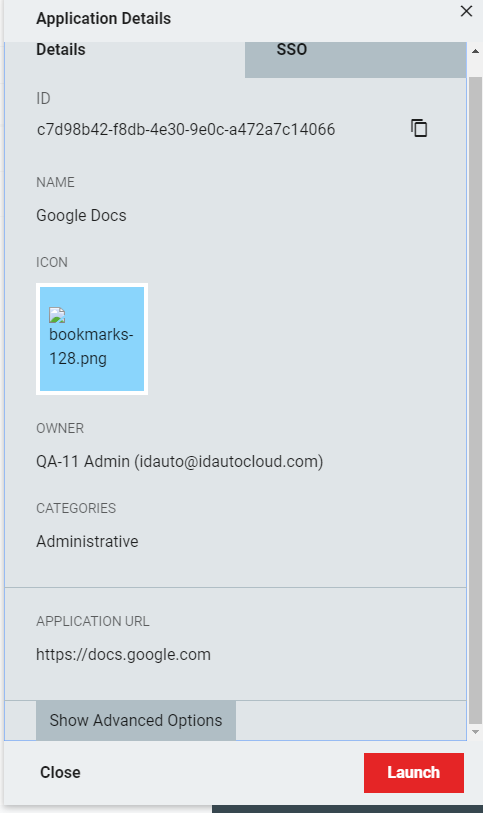Click the scrollbar up arrow
The width and height of the screenshot is (483, 813).
(x=475, y=51)
